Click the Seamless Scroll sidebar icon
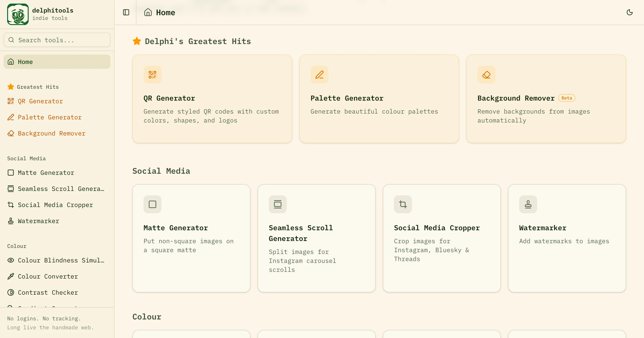Image resolution: width=644 pixels, height=338 pixels. [11, 189]
